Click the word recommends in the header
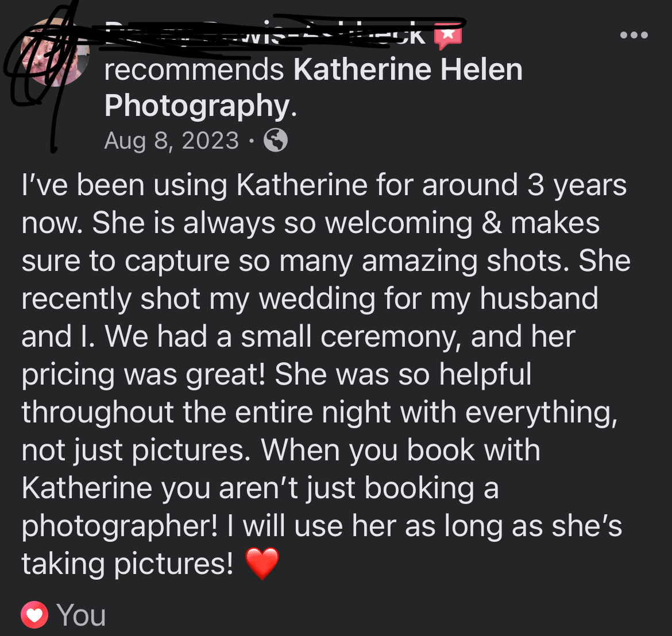672x636 pixels. point(194,70)
